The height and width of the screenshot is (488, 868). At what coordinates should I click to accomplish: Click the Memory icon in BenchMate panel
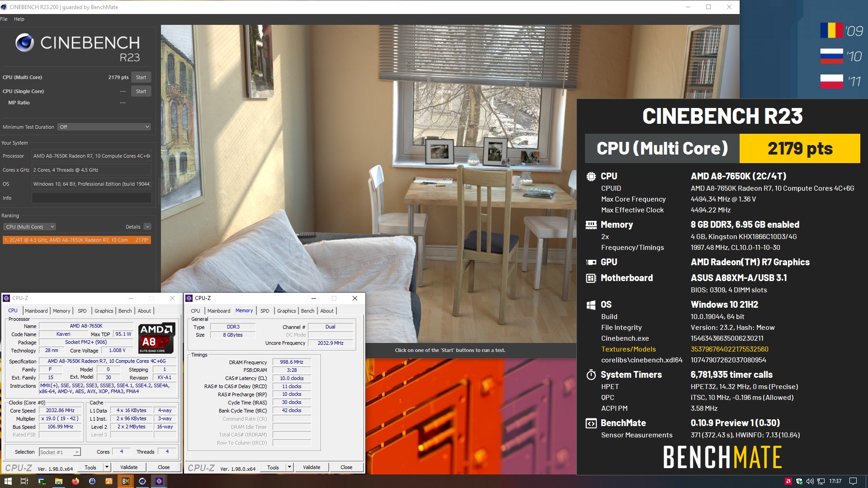(x=591, y=225)
